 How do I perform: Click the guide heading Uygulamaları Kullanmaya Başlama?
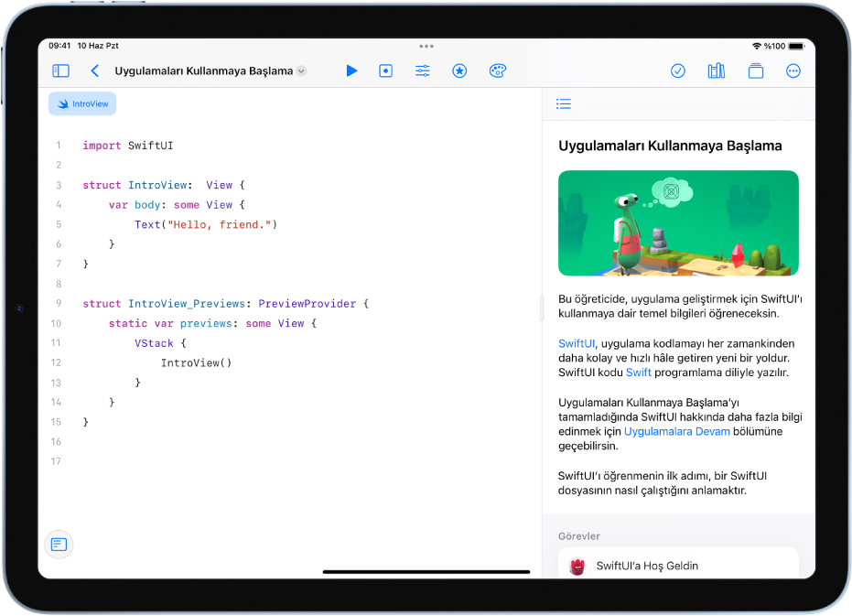point(670,146)
